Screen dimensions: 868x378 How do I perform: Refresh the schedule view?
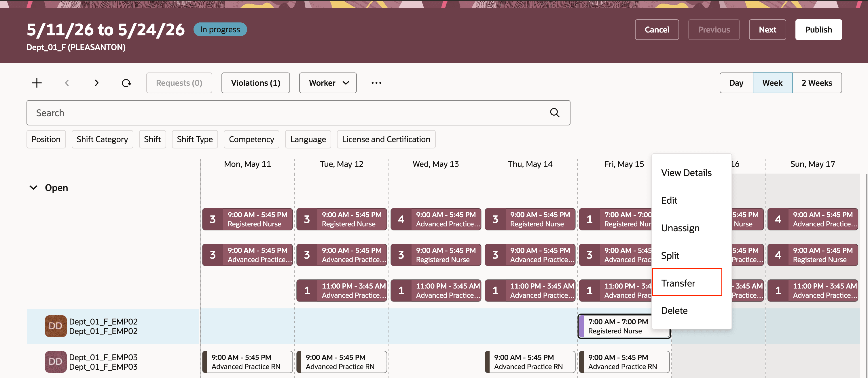126,83
